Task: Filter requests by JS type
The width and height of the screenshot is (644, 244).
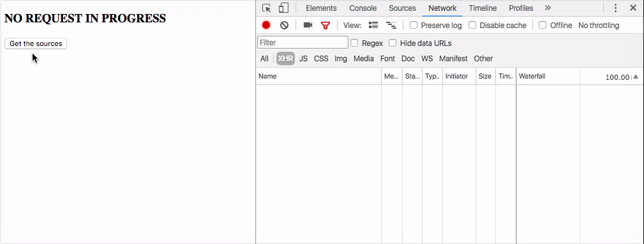Action: (303, 59)
